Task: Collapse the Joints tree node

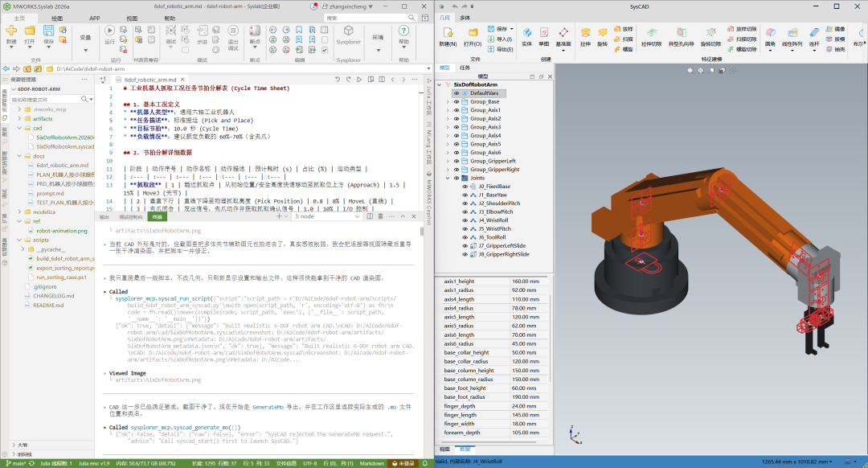Action: pyautogui.click(x=448, y=179)
